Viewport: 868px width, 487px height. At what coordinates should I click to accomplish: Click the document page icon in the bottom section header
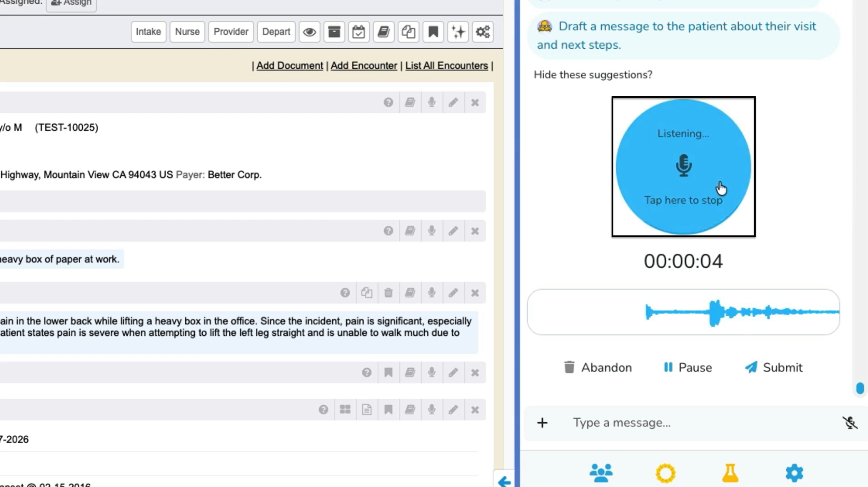pyautogui.click(x=367, y=409)
